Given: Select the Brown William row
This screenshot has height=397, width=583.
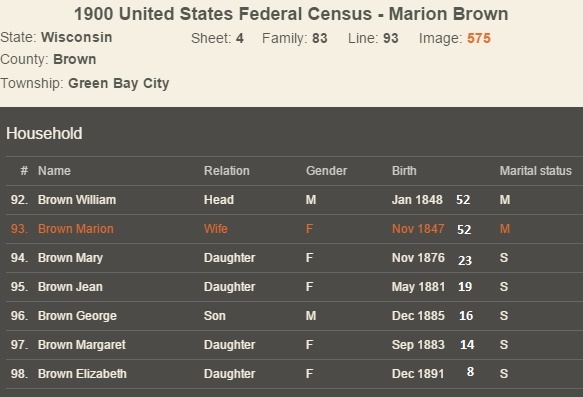Looking at the screenshot, I should (x=294, y=200).
